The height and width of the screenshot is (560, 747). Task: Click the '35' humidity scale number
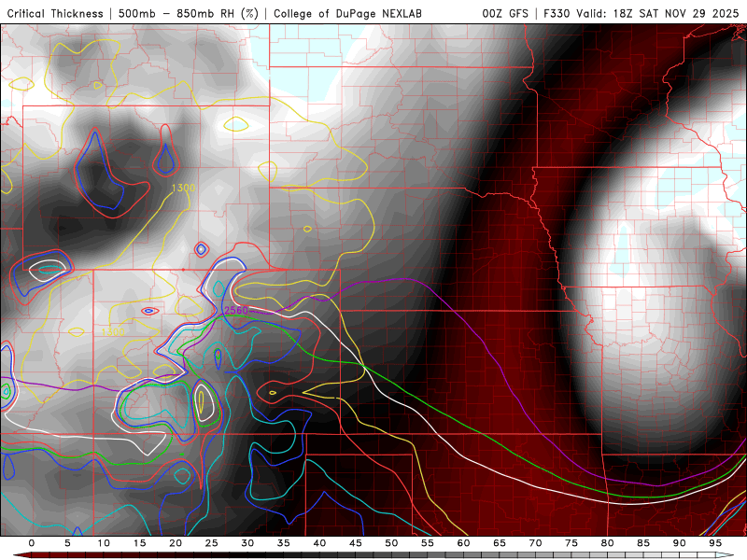tap(284, 543)
